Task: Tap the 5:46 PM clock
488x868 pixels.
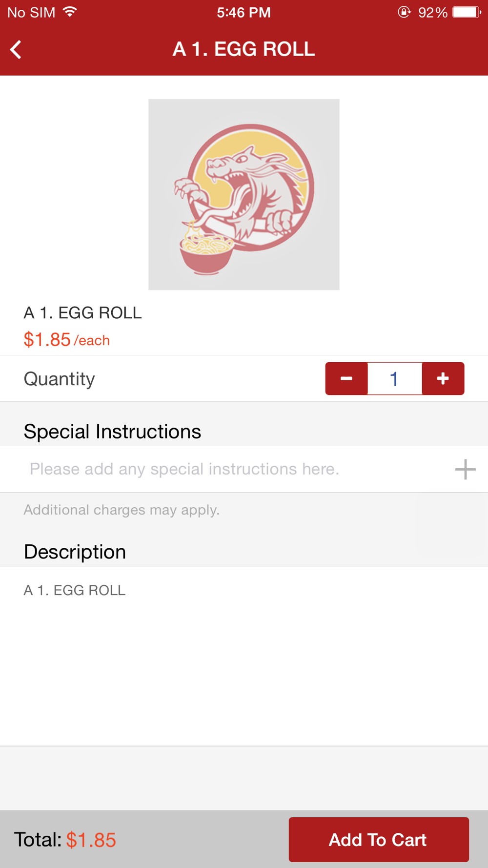Action: click(x=244, y=12)
